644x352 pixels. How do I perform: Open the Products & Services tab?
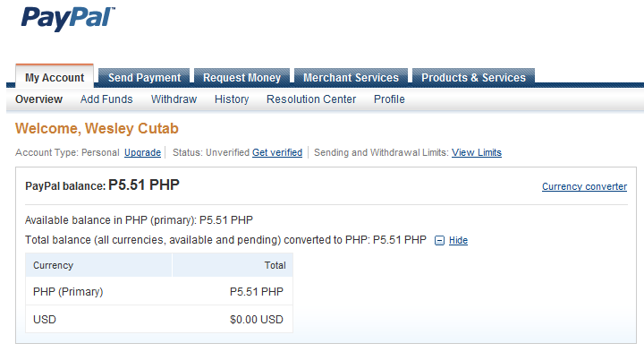click(x=473, y=77)
